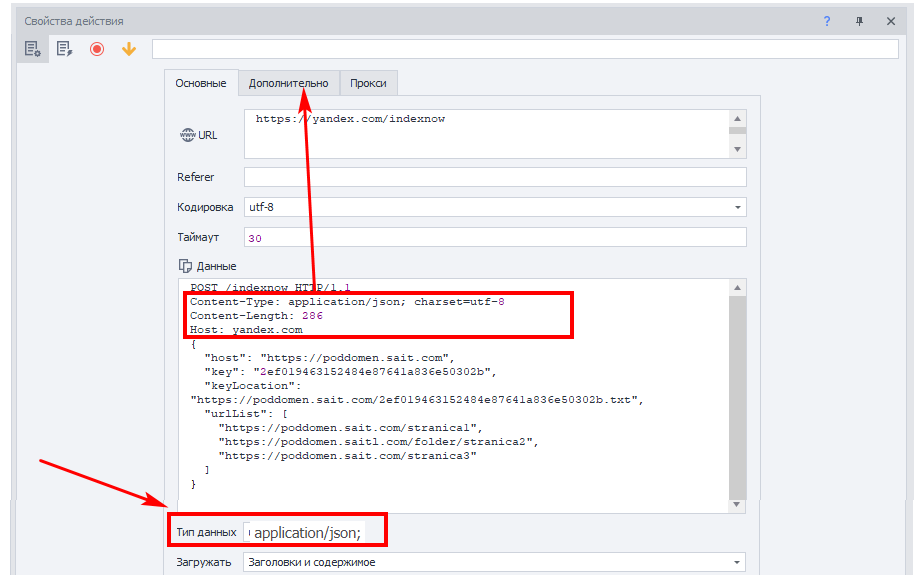Image resolution: width=919 pixels, height=575 pixels.
Task: Click the red record button icon
Action: pyautogui.click(x=97, y=49)
